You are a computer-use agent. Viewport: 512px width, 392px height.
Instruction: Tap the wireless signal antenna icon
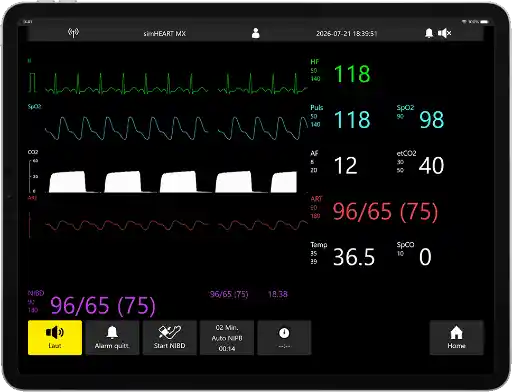tap(73, 33)
